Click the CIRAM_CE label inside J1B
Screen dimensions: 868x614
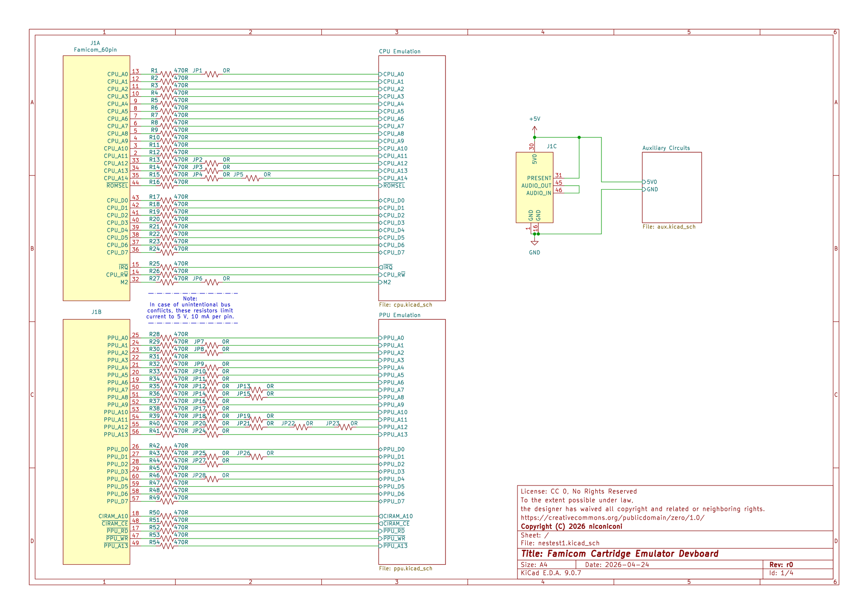tap(115, 524)
